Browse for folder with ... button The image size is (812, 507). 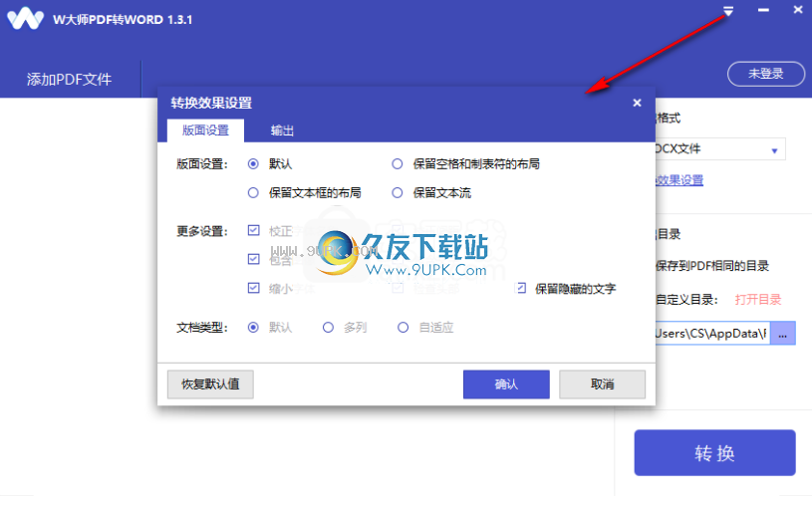click(x=782, y=334)
